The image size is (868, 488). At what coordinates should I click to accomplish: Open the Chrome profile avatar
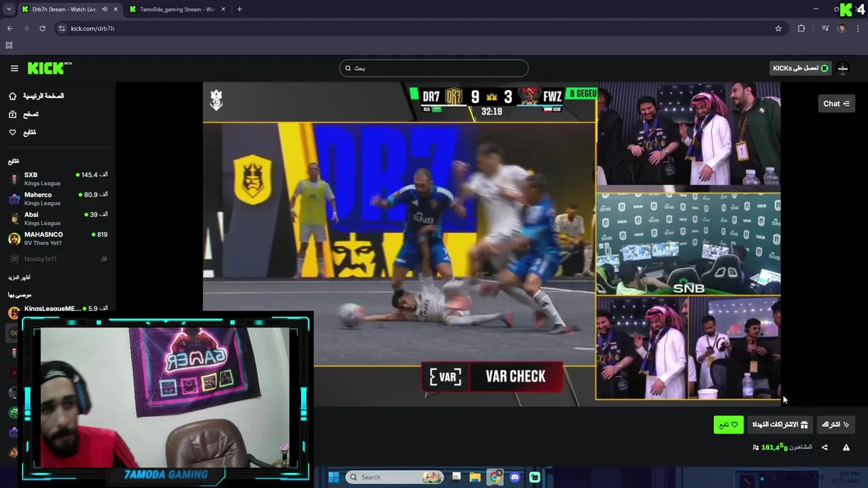coord(842,28)
